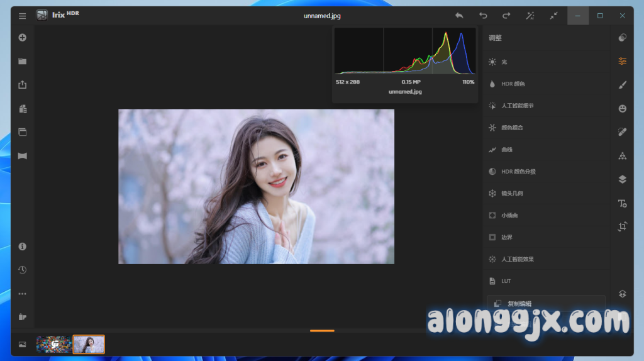Toggle the filmstrip panel image icon

23,345
